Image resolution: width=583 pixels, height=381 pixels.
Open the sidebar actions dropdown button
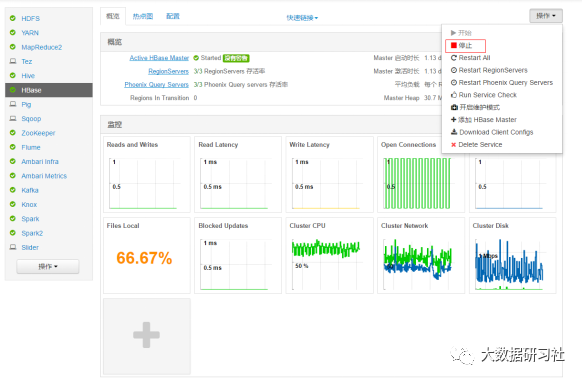point(48,267)
